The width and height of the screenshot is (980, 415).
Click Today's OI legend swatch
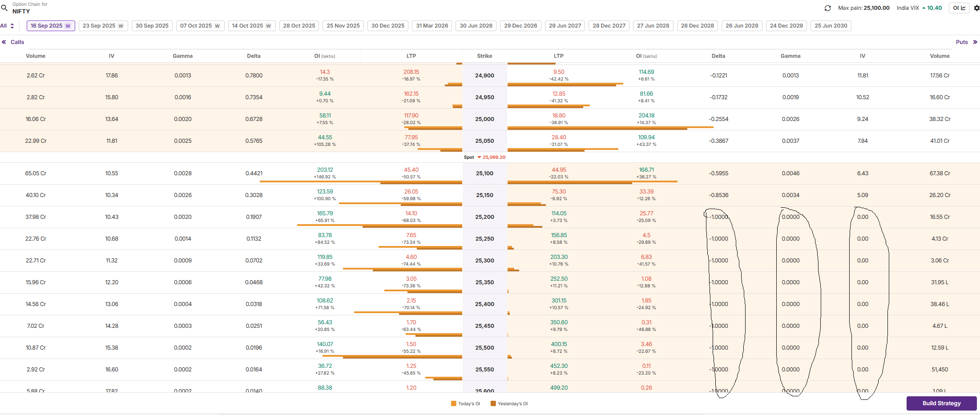[454, 404]
